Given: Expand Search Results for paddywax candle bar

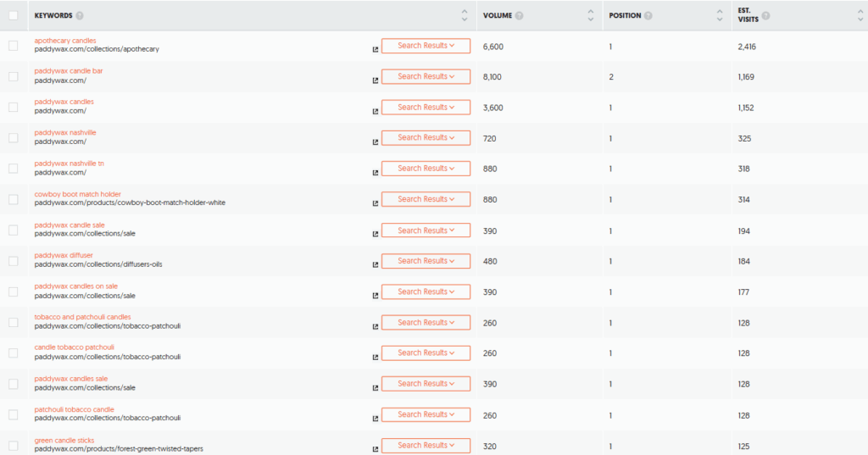Looking at the screenshot, I should click(x=426, y=76).
